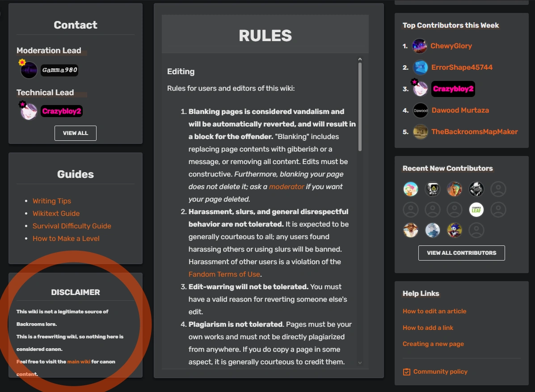Click the Community policy clipboard icon
Screen dimensions: 535x392
coord(406,371)
